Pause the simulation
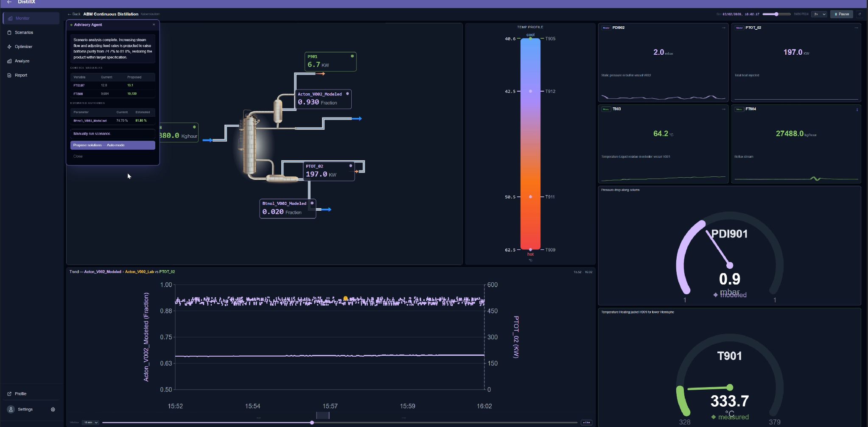The width and height of the screenshot is (868, 427). tap(842, 14)
